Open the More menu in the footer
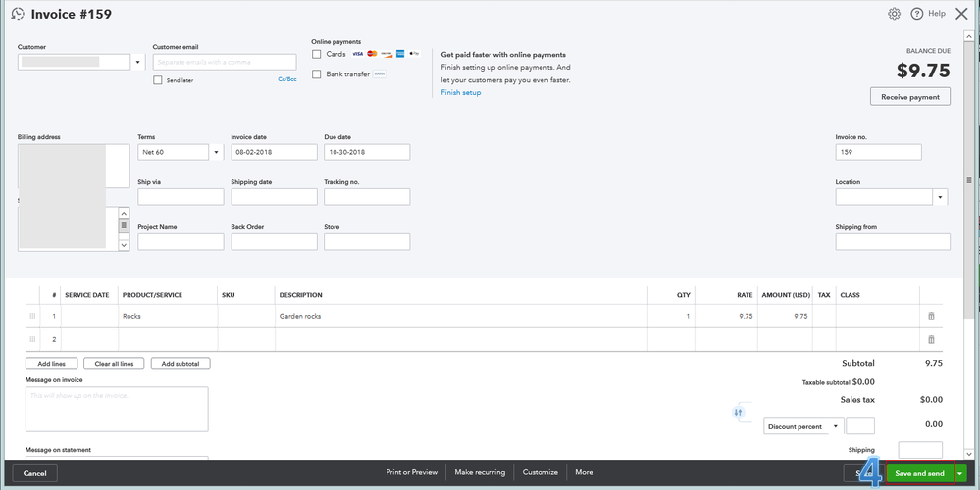This screenshot has width=980, height=490. tap(584, 472)
